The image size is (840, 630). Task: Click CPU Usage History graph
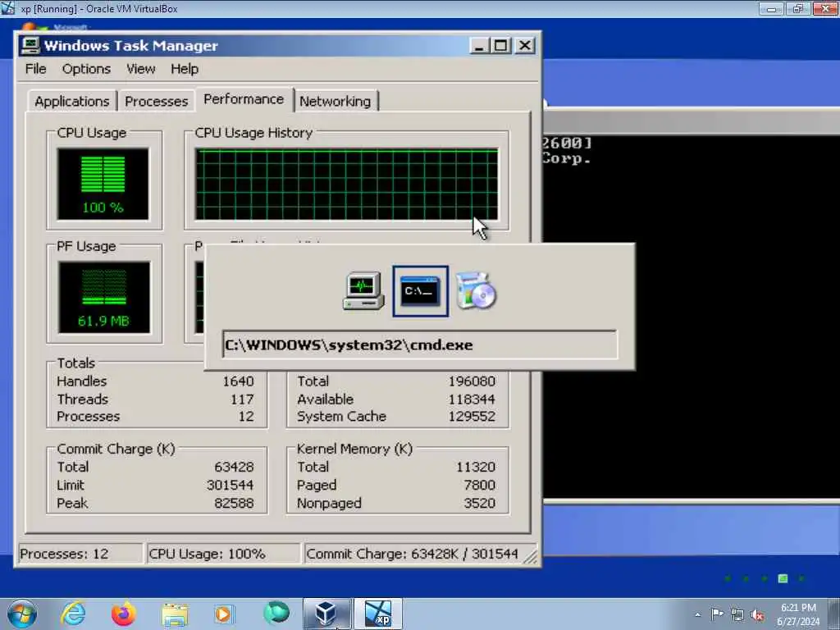pos(346,185)
